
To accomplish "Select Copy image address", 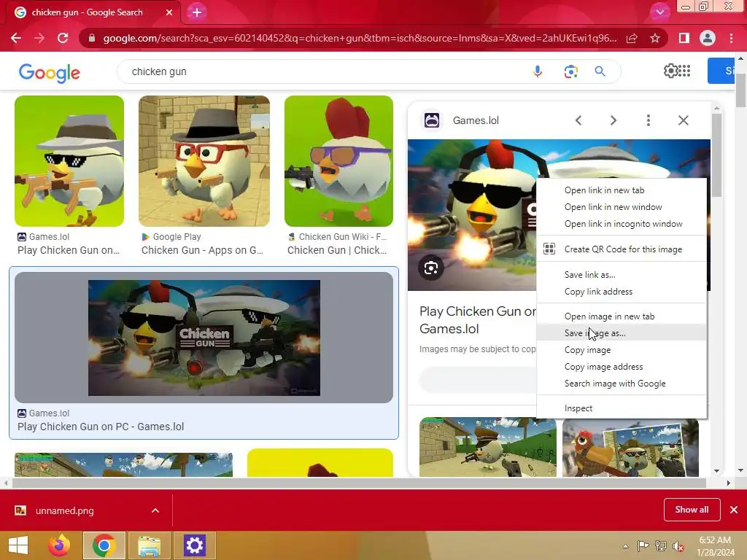I will pyautogui.click(x=622, y=367).
